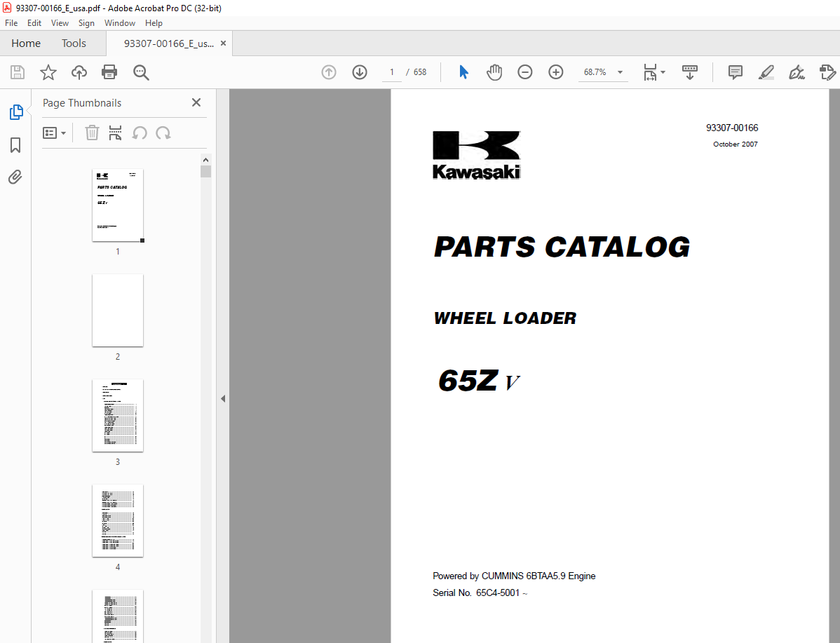Click the total page count 658
Viewport: 840px width, 643px height.
(x=420, y=72)
